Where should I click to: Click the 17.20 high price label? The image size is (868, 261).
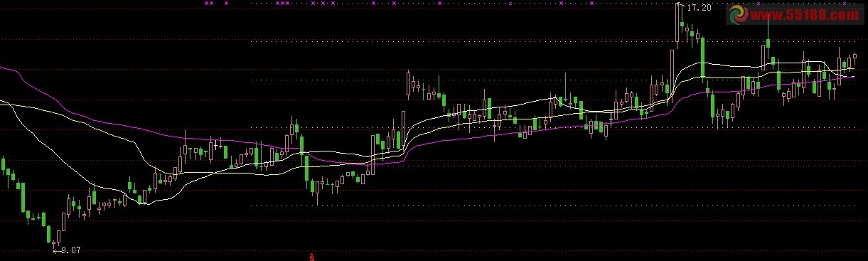(700, 7)
